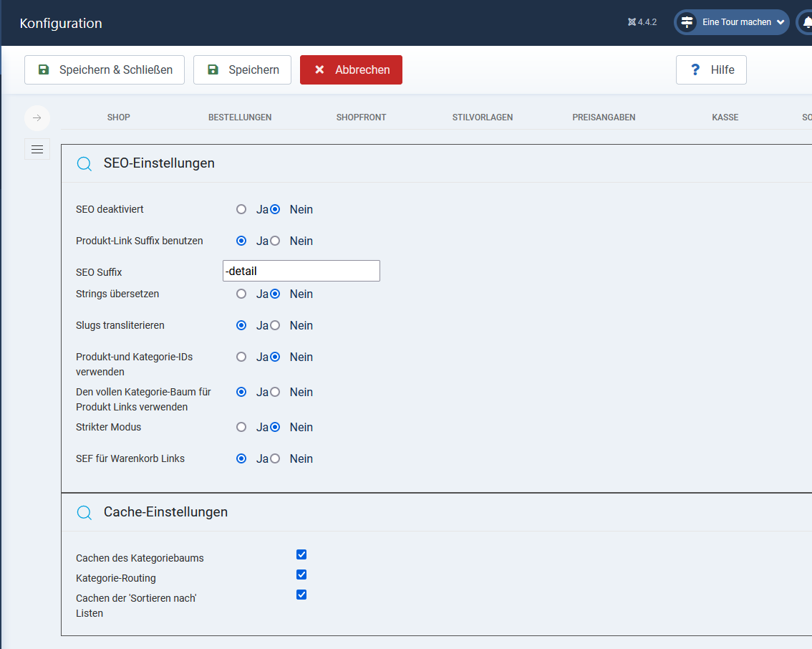Enable Strikter Modus by selecting Ja

(241, 428)
